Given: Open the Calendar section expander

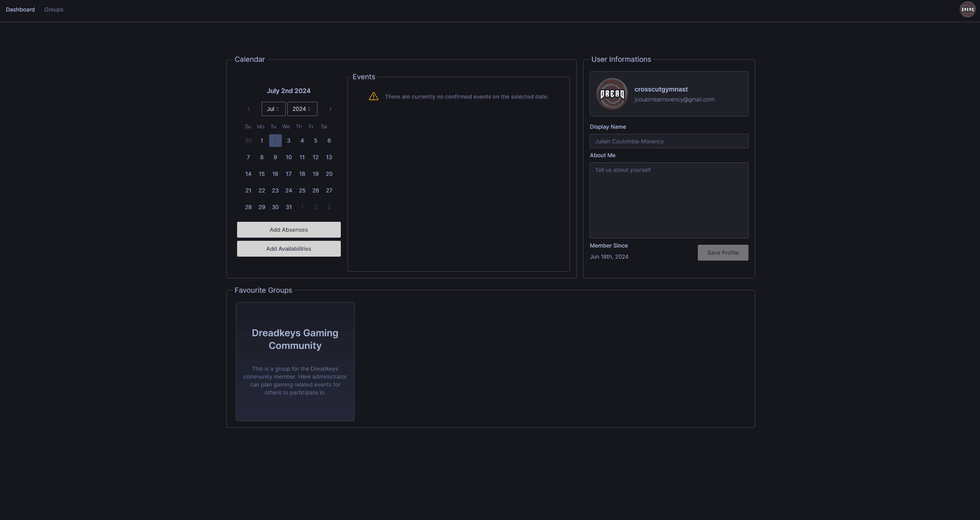Looking at the screenshot, I should (x=249, y=59).
